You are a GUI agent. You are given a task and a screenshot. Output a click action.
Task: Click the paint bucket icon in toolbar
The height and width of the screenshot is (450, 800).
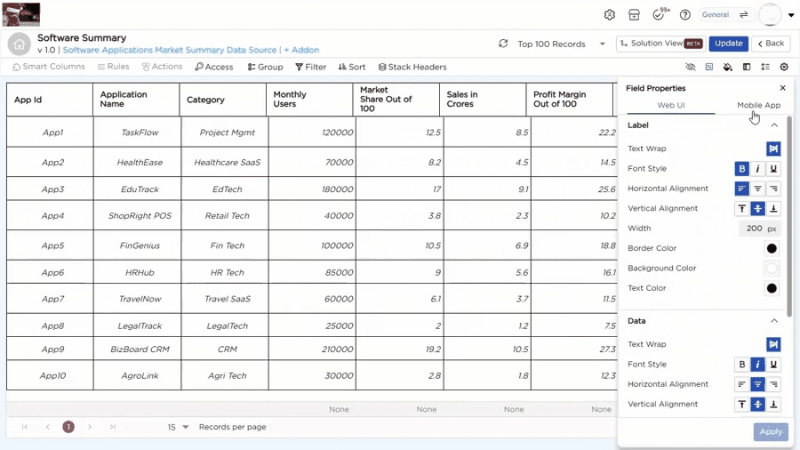[x=727, y=67]
